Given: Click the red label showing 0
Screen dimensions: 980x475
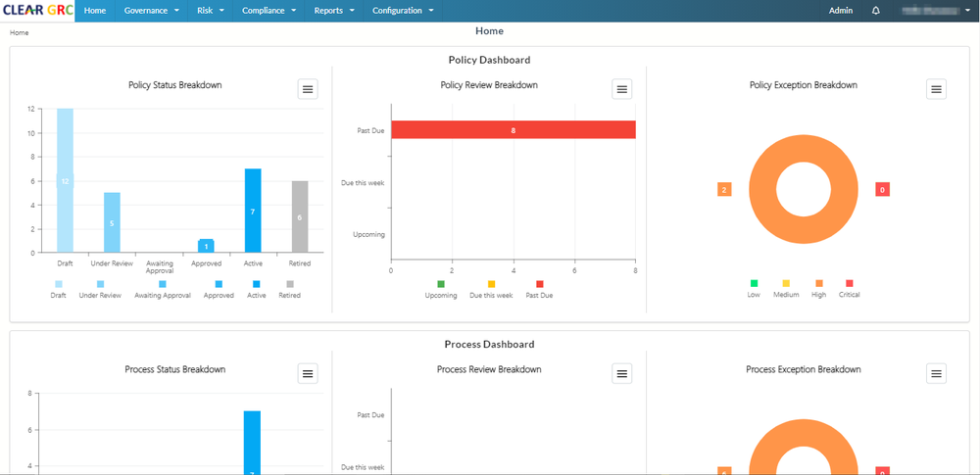Looking at the screenshot, I should [x=883, y=189].
